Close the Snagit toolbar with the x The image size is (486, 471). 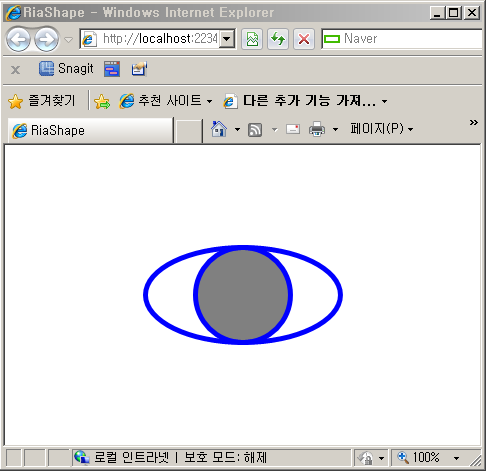point(15,70)
